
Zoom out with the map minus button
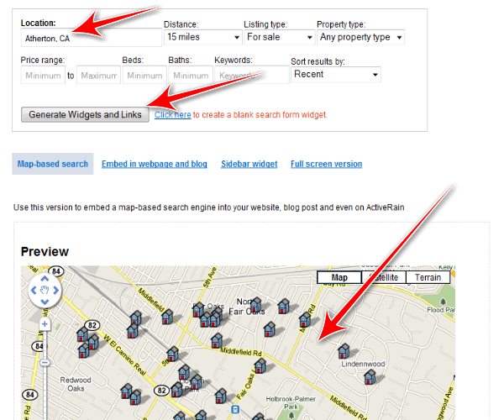pos(45,363)
